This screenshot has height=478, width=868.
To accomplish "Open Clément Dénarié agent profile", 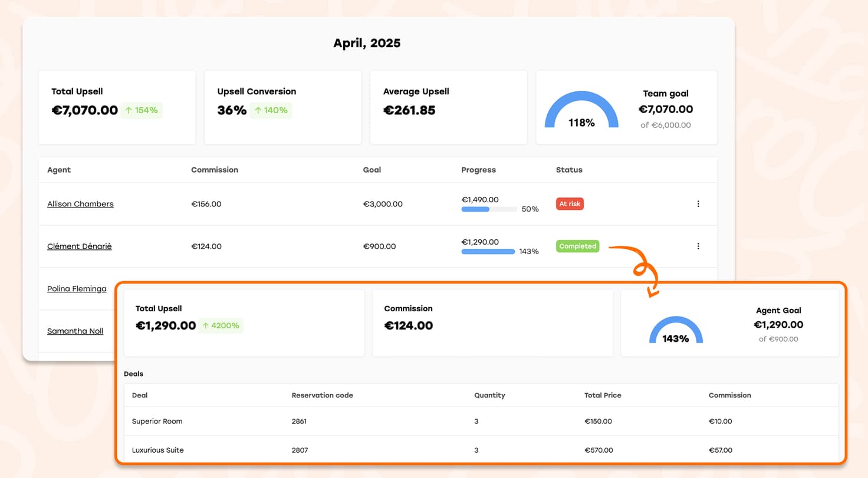I will click(79, 246).
